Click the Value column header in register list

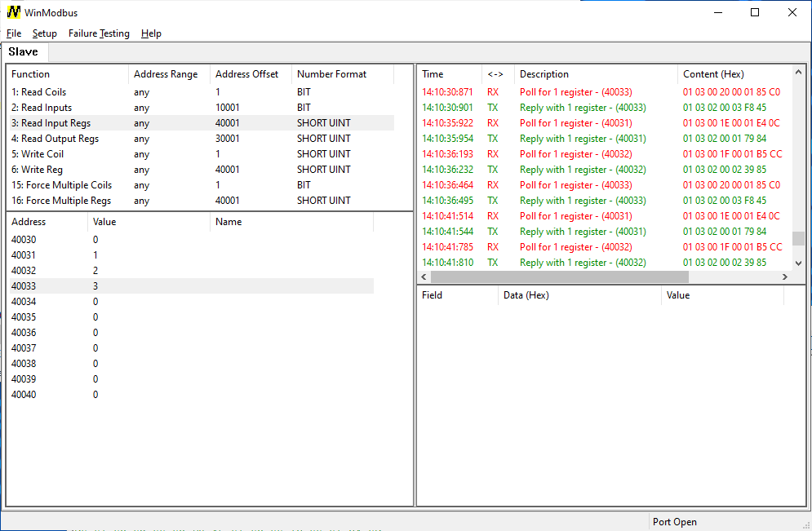tap(149, 222)
